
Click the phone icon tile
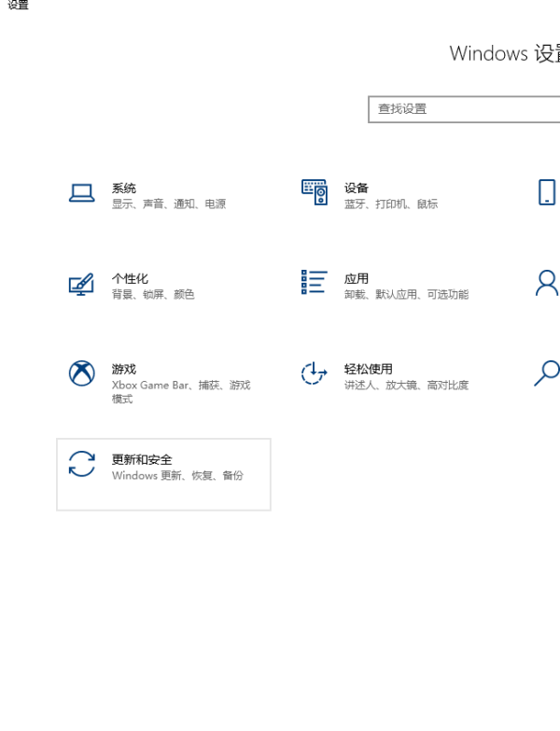tap(547, 192)
